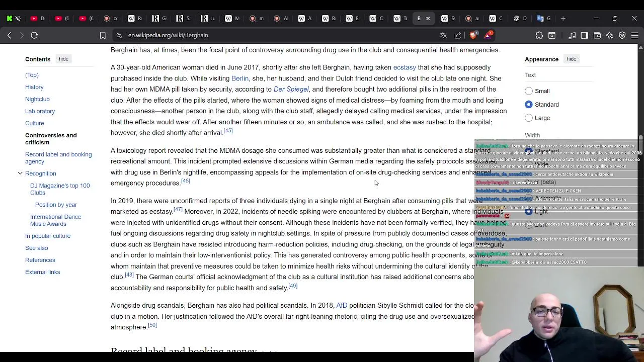Open Brave VPN shield icon

(x=622, y=35)
